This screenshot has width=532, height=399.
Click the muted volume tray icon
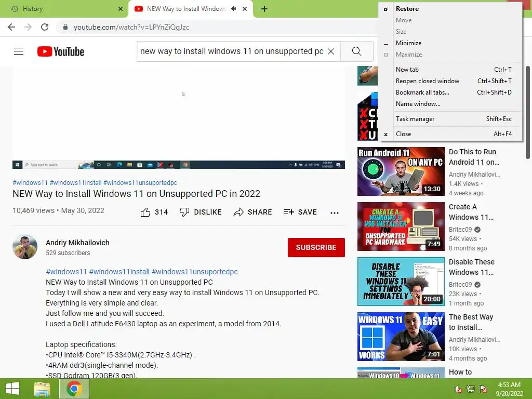tap(458, 389)
